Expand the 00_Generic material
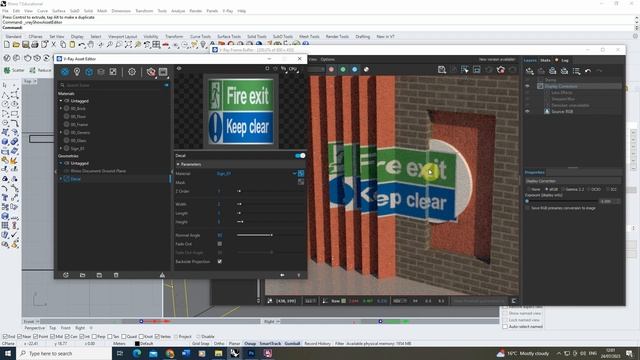Screen dimensions: 640x360 pos(61,132)
